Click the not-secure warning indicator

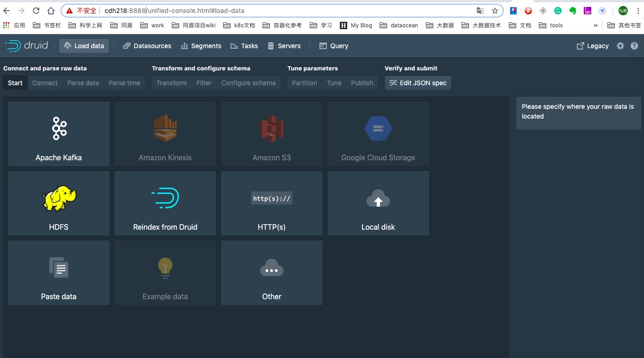pos(81,11)
